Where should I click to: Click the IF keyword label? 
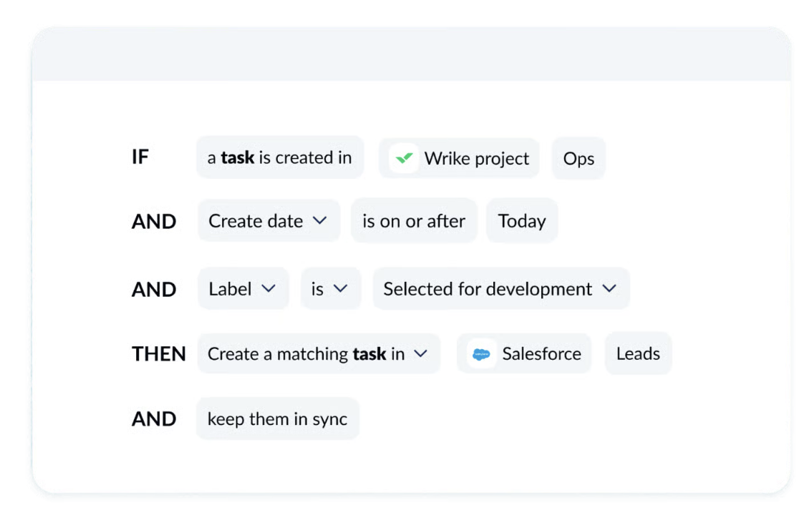141,157
